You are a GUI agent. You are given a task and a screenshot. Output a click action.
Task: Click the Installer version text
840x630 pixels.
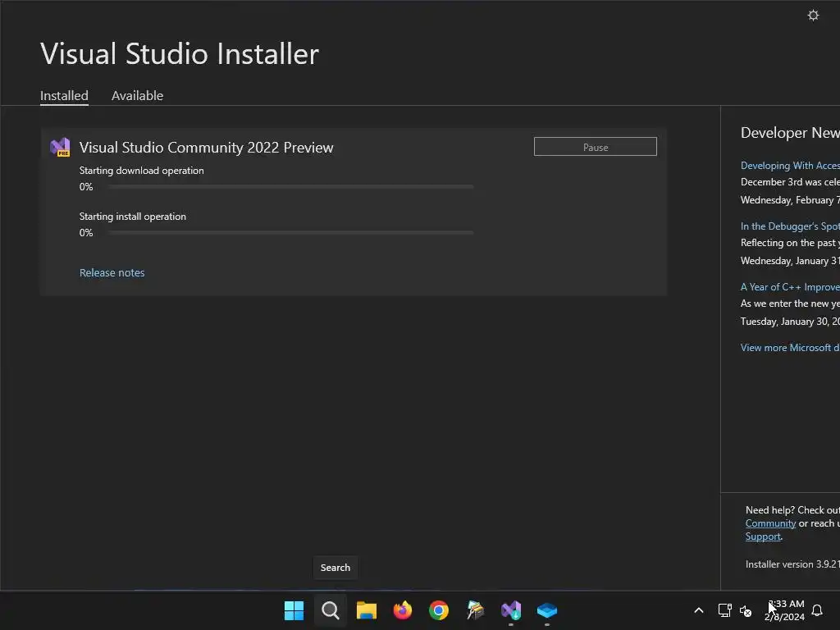click(x=792, y=564)
